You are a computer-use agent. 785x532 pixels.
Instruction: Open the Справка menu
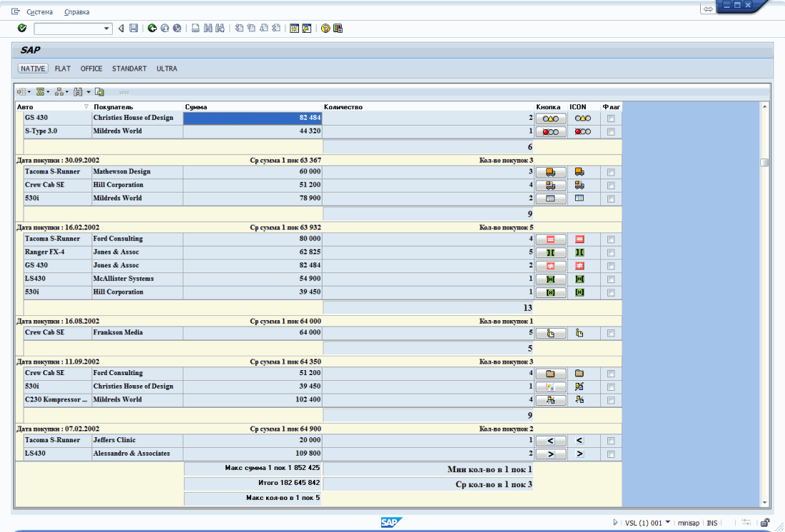coord(77,11)
